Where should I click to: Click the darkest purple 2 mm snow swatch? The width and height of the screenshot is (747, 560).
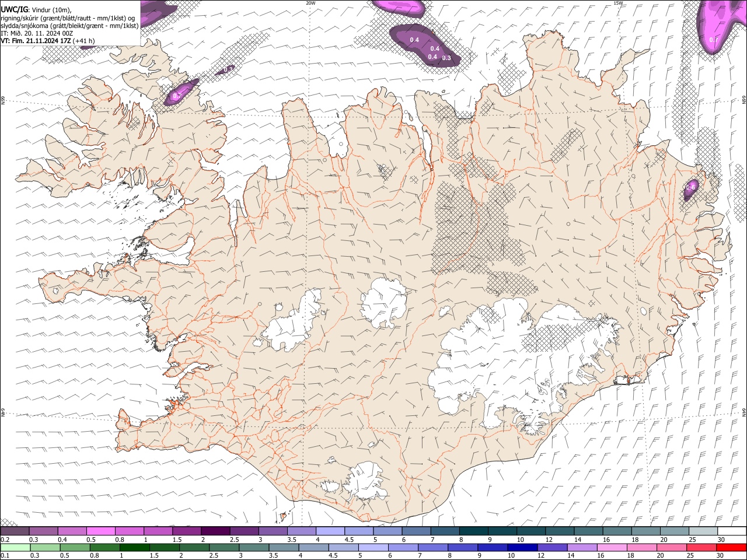tap(215, 531)
